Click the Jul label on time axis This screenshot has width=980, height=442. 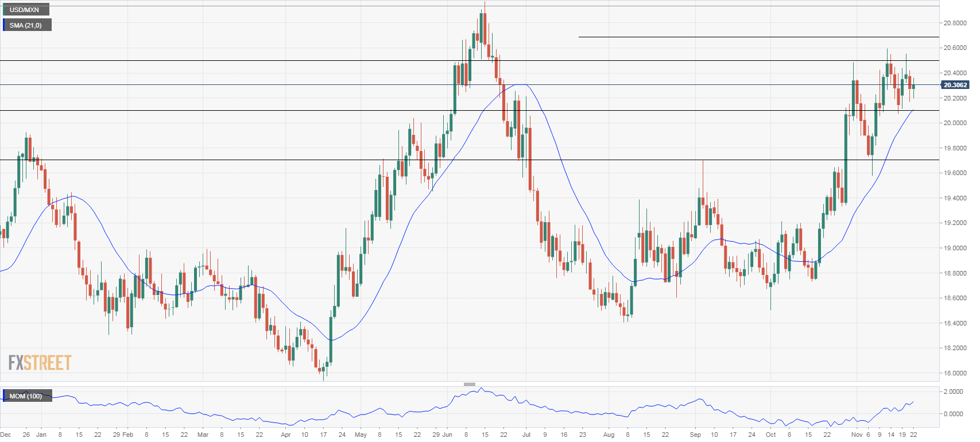pyautogui.click(x=526, y=435)
